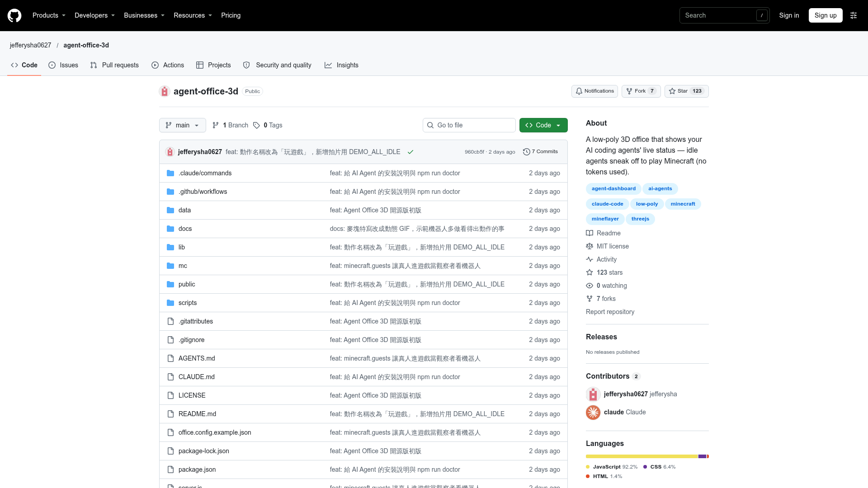Click the commit author avatar in commit bar
868x488 pixels.
[x=170, y=152]
